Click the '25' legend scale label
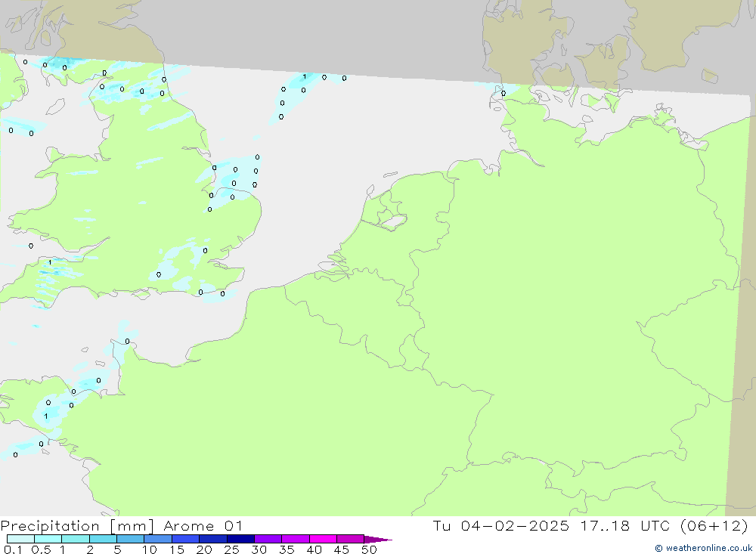The image size is (756, 554). [232, 549]
